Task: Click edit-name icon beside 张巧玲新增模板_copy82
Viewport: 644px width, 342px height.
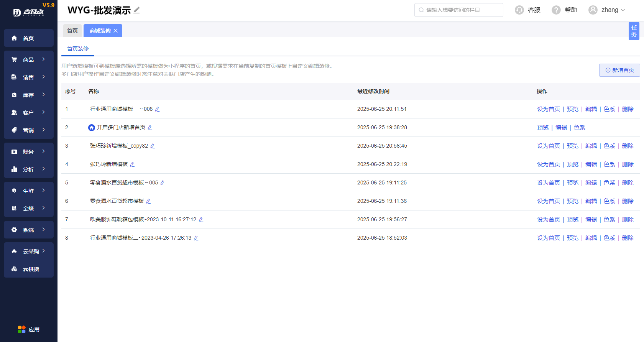Action: (x=153, y=146)
